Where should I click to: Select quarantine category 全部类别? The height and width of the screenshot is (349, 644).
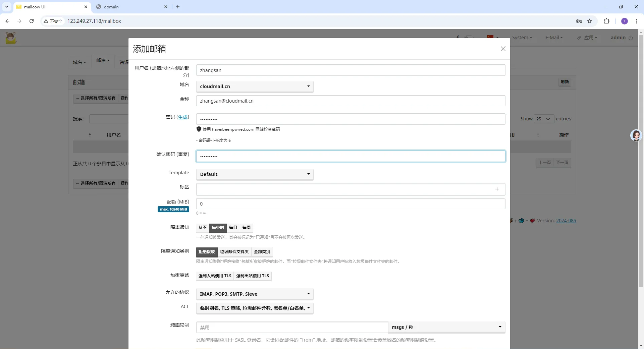pos(262,252)
